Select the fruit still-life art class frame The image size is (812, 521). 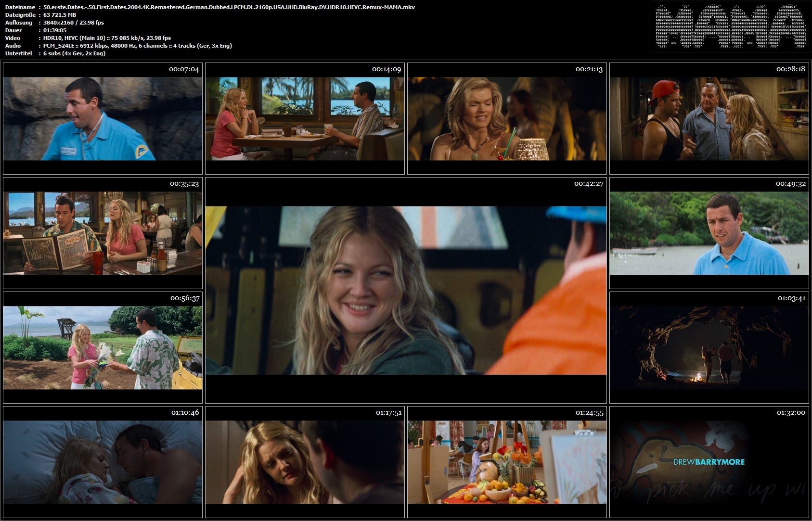tap(507, 462)
